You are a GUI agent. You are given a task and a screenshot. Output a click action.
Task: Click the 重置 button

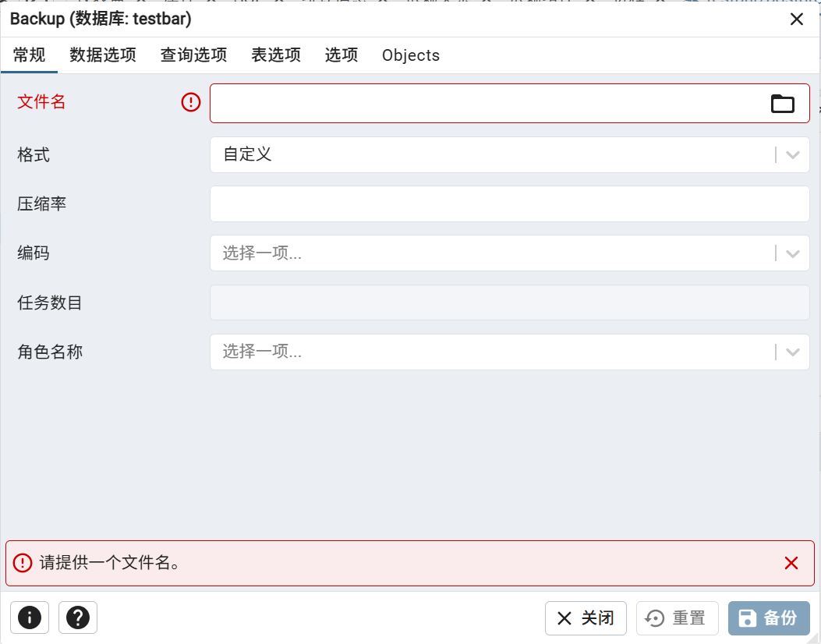tap(677, 618)
